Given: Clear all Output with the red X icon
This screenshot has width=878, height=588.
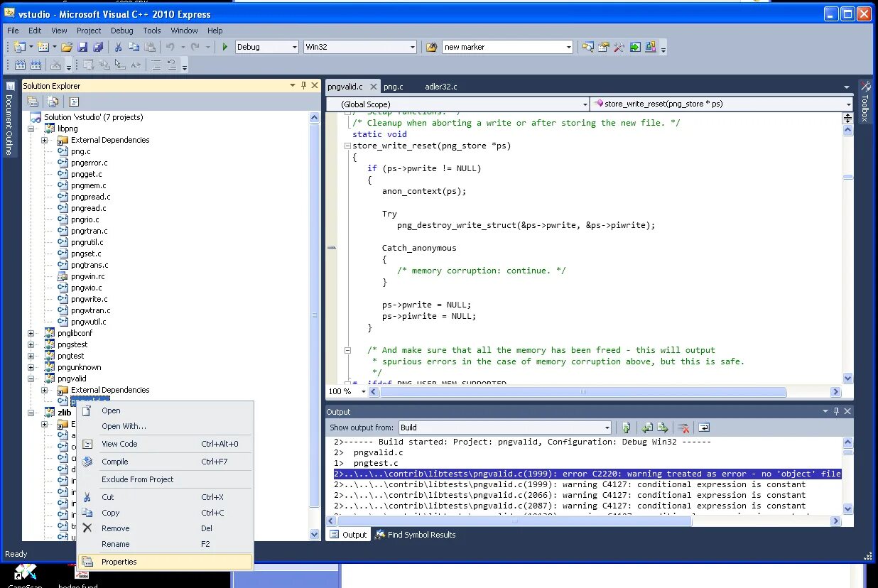Looking at the screenshot, I should 683,428.
